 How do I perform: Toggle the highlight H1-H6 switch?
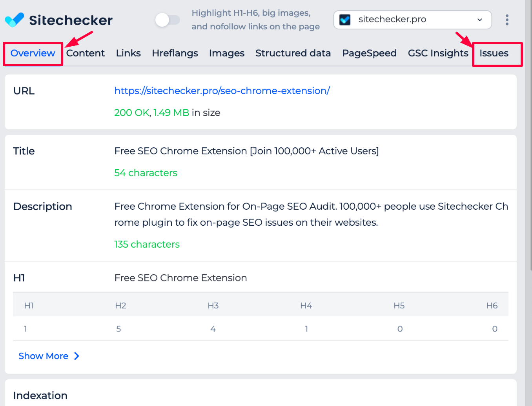(x=168, y=20)
